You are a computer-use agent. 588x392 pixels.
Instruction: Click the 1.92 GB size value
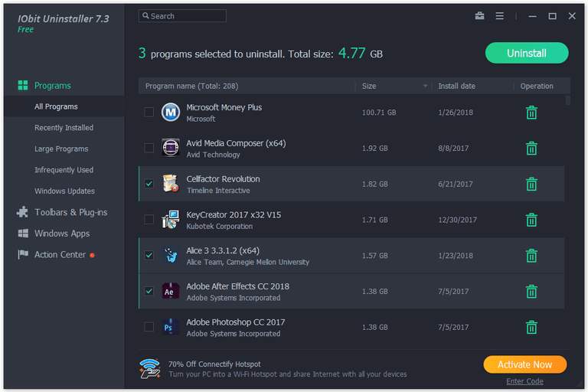374,149
